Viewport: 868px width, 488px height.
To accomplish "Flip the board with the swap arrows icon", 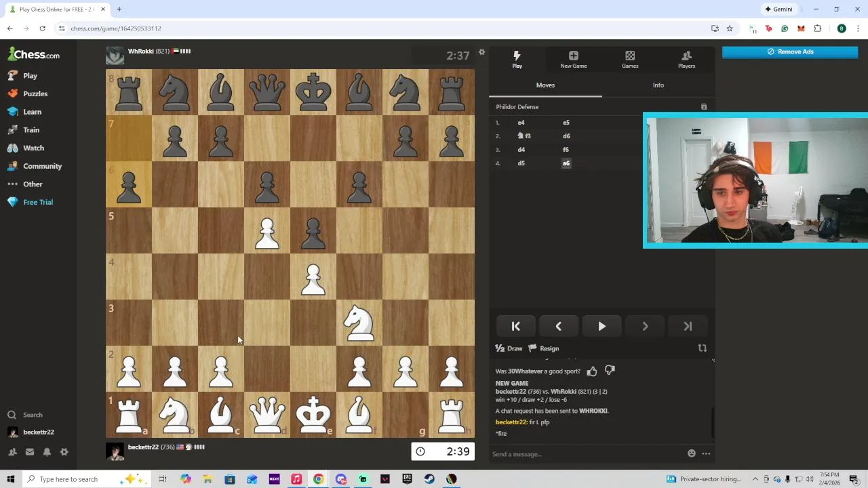I will 703,348.
